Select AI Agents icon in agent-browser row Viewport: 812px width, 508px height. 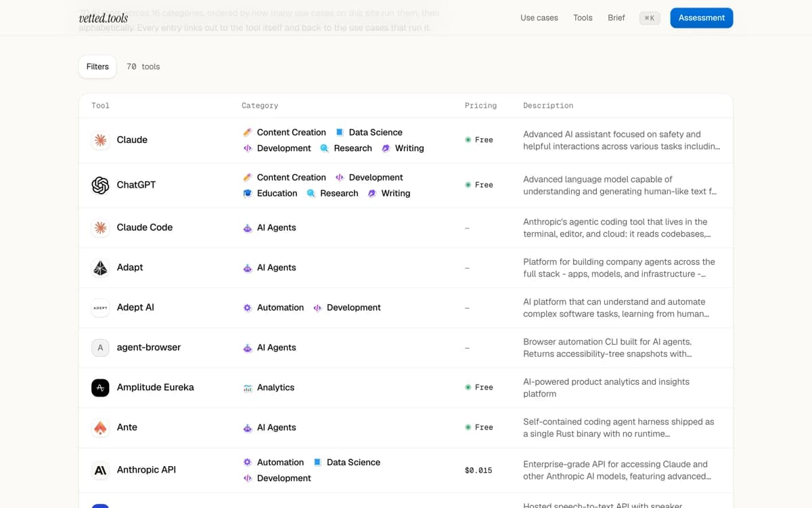point(248,347)
